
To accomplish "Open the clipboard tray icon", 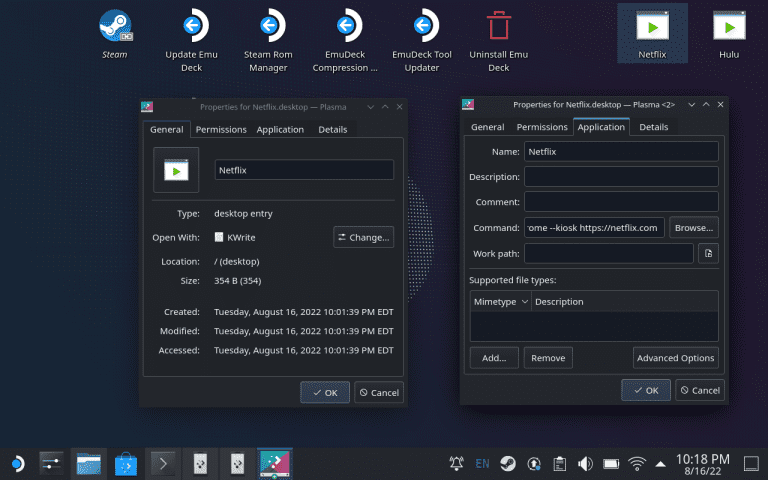I will coord(559,463).
